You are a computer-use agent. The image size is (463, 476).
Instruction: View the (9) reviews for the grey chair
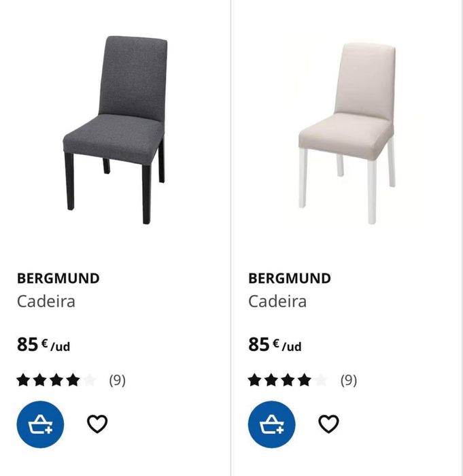(118, 380)
